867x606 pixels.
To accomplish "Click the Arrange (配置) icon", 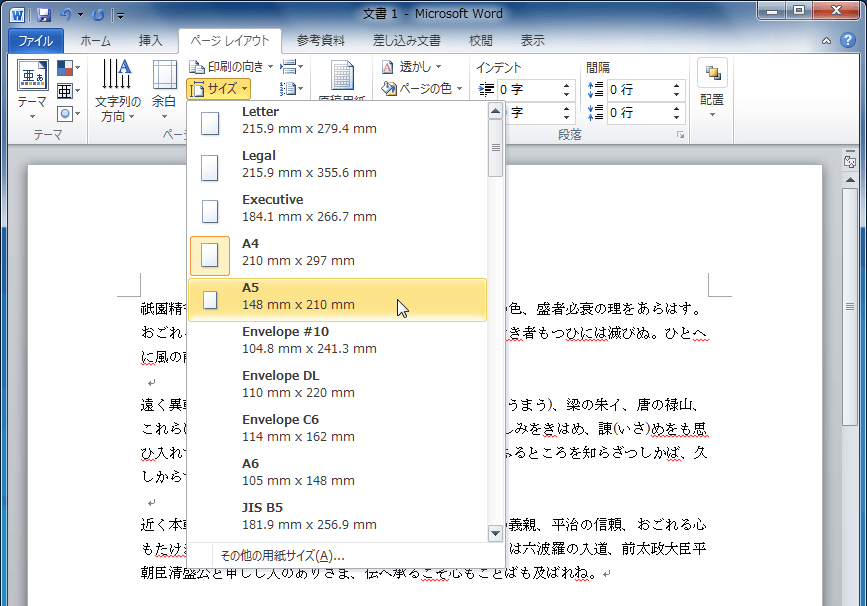I will 712,75.
